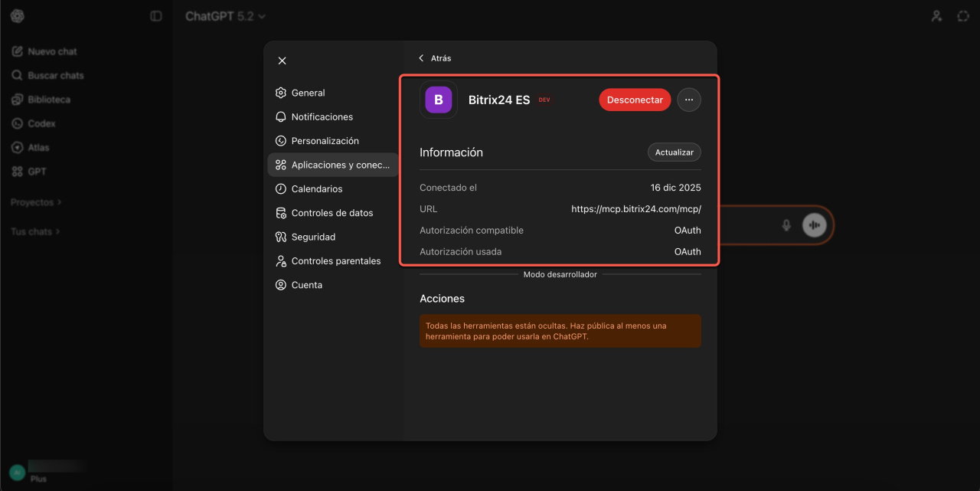Click the microphone dictation icon
Image resolution: width=980 pixels, height=491 pixels.
(x=786, y=225)
